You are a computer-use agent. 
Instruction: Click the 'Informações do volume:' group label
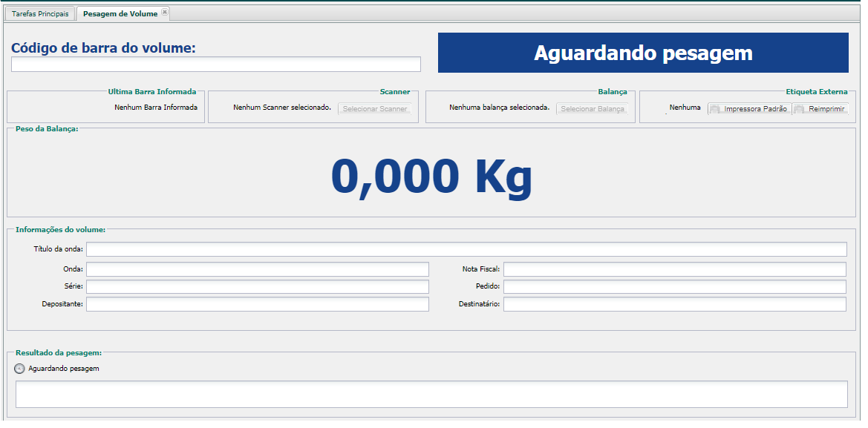[60, 229]
